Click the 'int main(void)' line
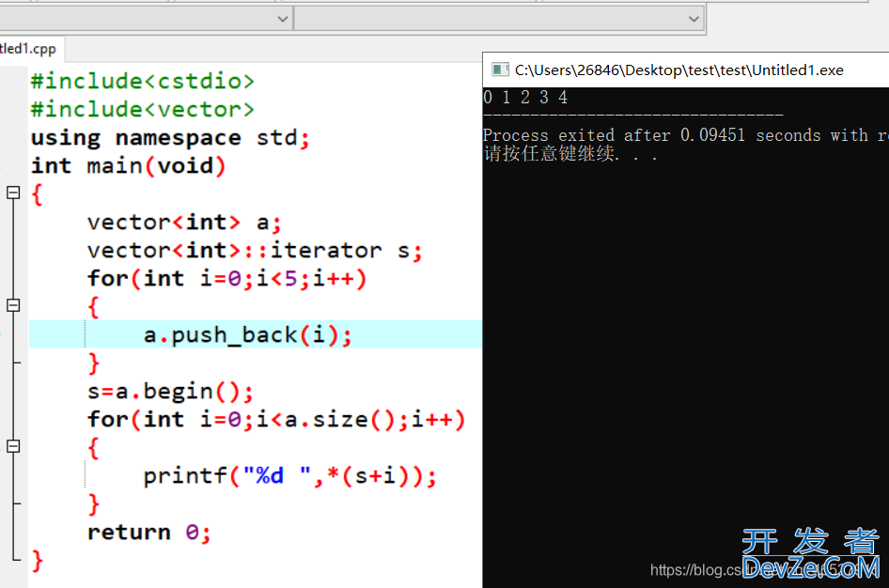This screenshot has height=588, width=889. pos(128,166)
